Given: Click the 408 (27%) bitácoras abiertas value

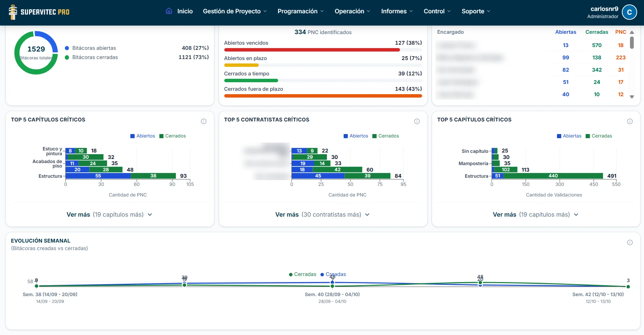Looking at the screenshot, I should point(195,48).
